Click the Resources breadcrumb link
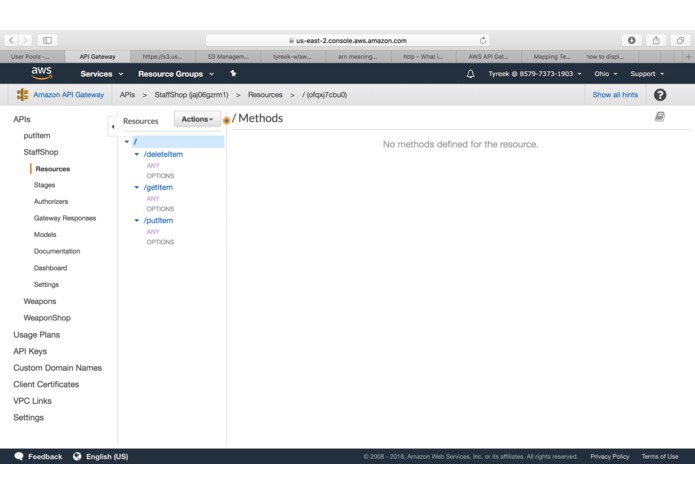The height and width of the screenshot is (494, 695). 265,95
